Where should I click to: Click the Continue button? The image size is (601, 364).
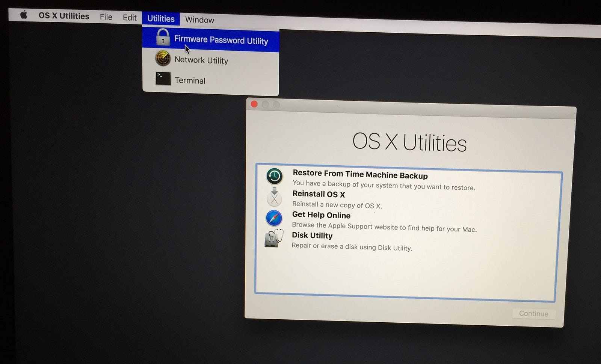click(533, 314)
